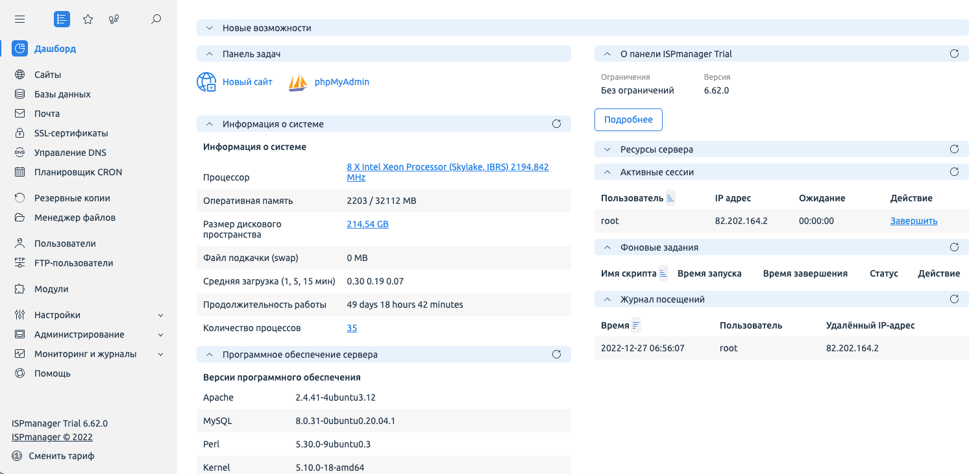Collapse the Панель задач section
Viewport: 980px width, 474px height.
click(x=209, y=54)
